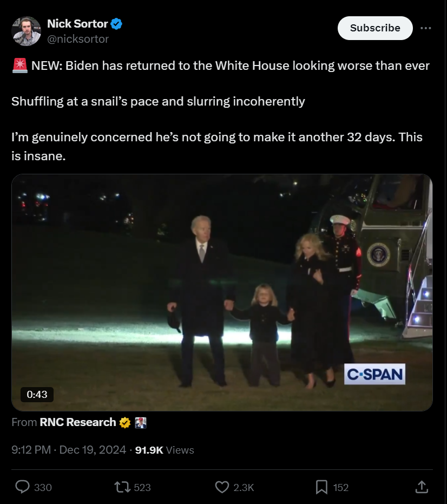Open the @nicksortor handle link
447x504 pixels.
click(x=78, y=39)
